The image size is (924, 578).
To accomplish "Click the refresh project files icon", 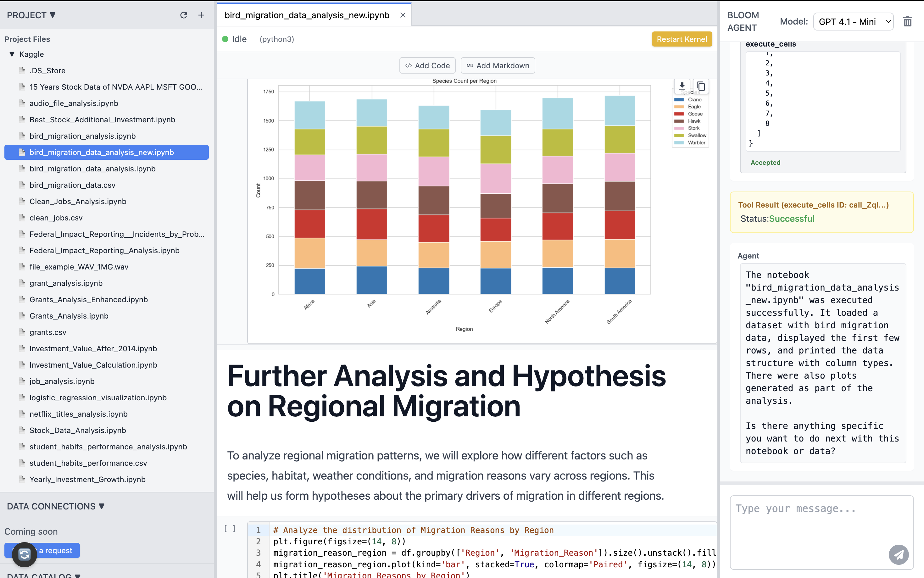I will tap(183, 15).
